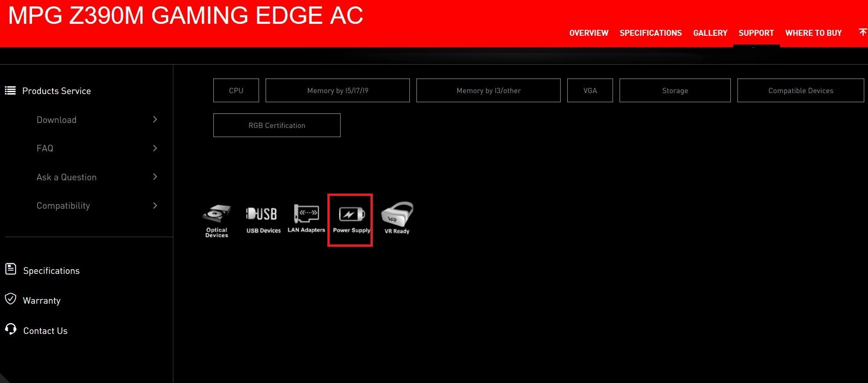Click the Warranty shield icon

[11, 299]
